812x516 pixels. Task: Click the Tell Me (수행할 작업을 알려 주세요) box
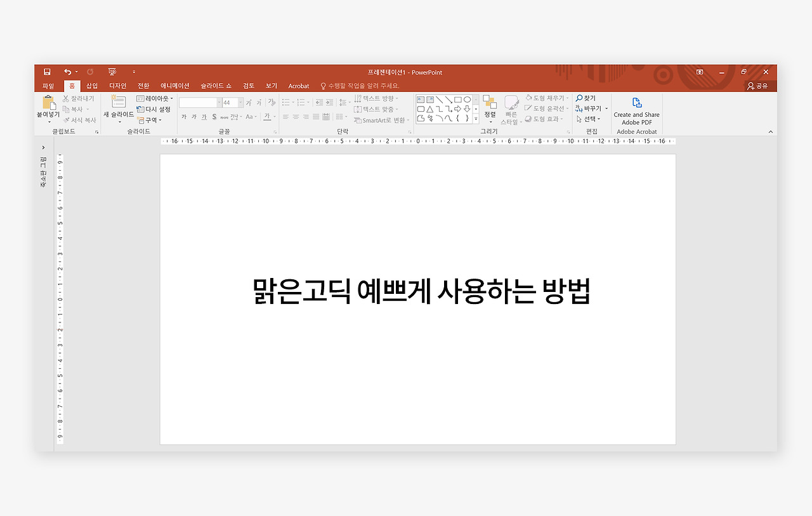pyautogui.click(x=360, y=85)
